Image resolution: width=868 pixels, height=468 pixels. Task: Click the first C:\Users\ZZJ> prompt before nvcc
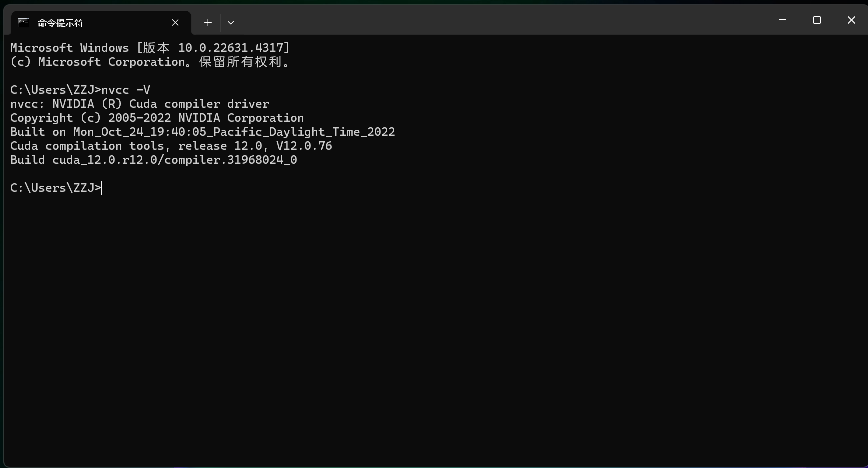[x=56, y=90]
